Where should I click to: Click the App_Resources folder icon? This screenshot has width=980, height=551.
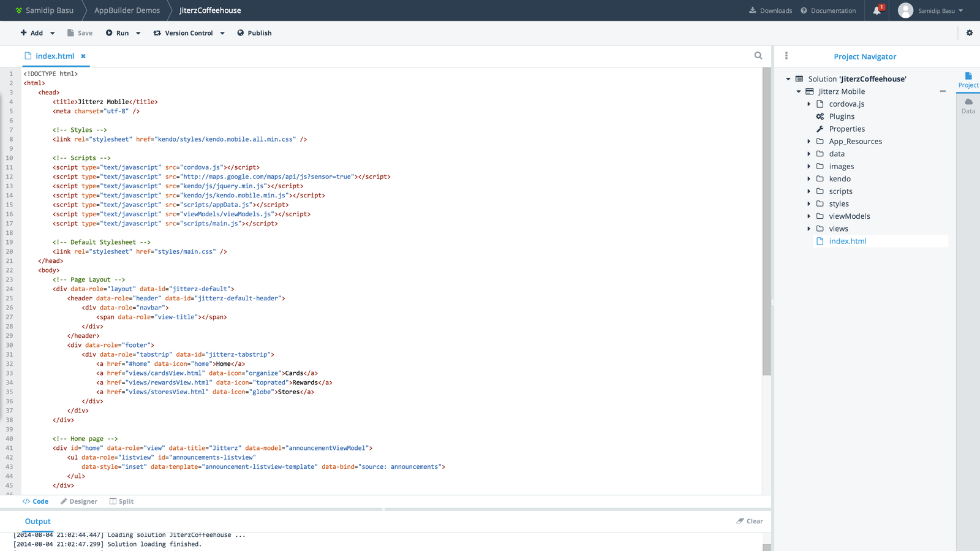tap(820, 142)
